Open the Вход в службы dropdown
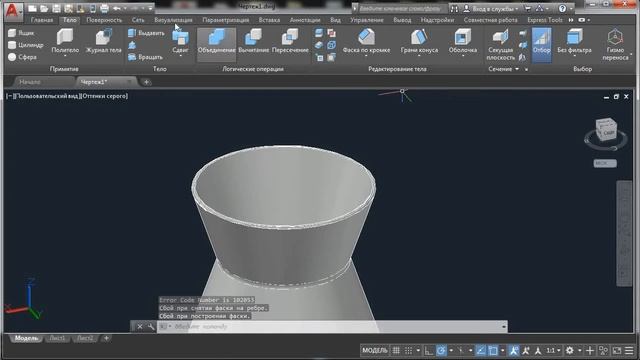This screenshot has height=360, width=640. [517, 9]
